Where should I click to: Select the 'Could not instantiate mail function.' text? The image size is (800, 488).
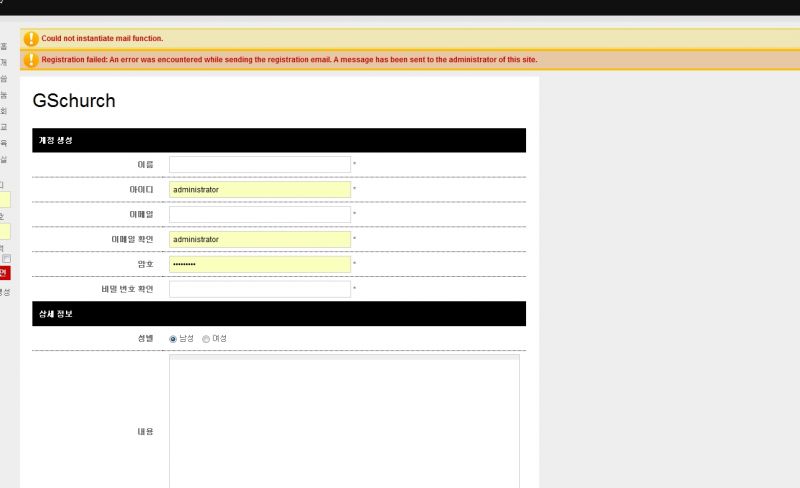(102, 38)
